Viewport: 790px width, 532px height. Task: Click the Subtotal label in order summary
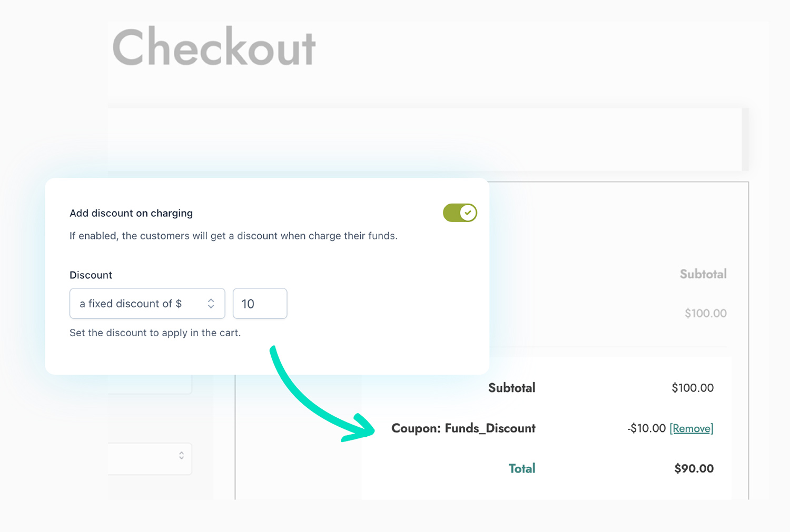511,388
